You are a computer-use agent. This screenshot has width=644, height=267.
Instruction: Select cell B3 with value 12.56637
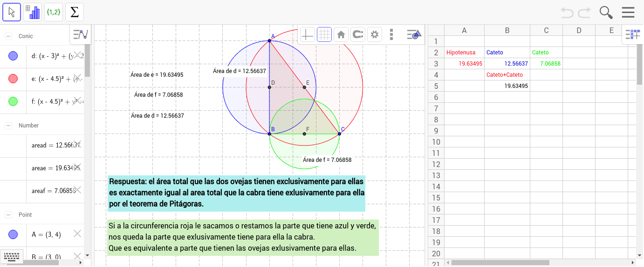(507, 64)
